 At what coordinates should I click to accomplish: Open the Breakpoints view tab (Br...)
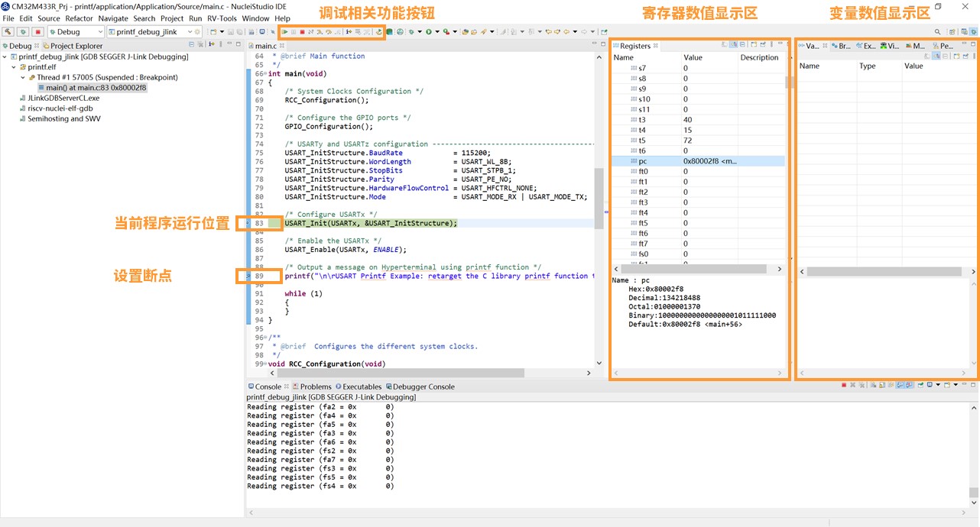(x=841, y=46)
